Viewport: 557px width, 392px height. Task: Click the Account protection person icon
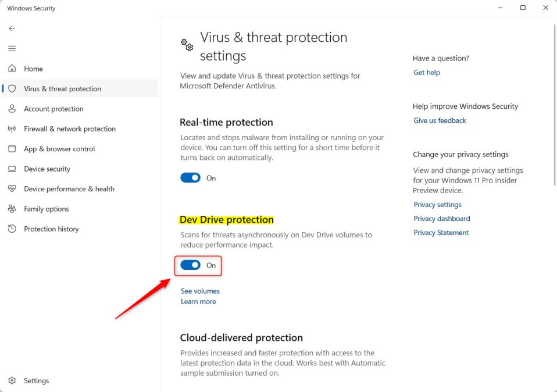click(x=12, y=109)
